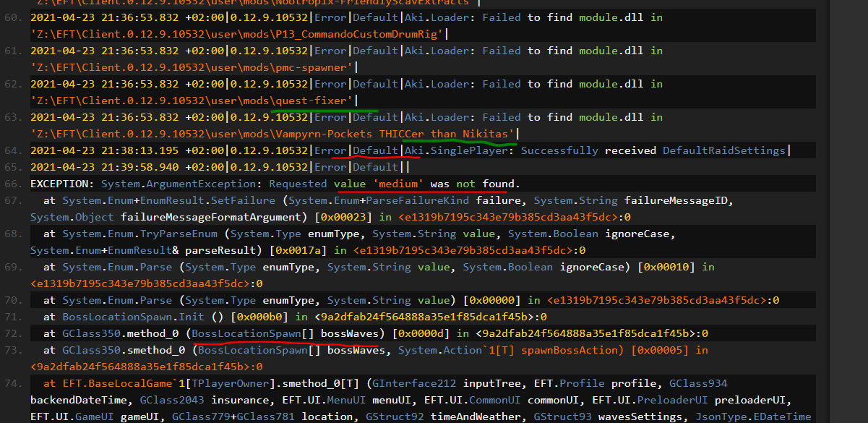Click line number 64
The image size is (868, 423).
tap(12, 150)
